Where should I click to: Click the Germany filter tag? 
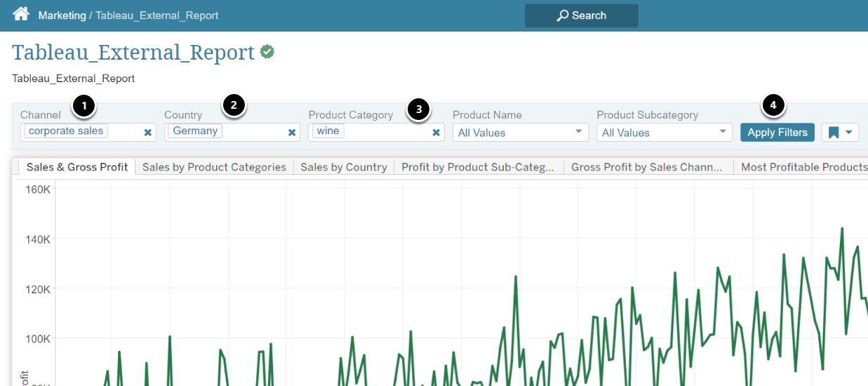click(x=195, y=131)
